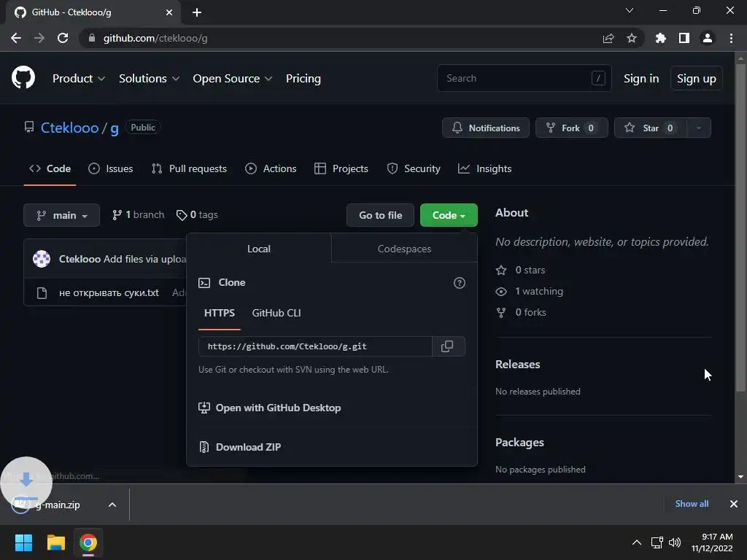The width and height of the screenshot is (747, 560).
Task: Click the branch icon beside 1 branch
Action: (117, 215)
